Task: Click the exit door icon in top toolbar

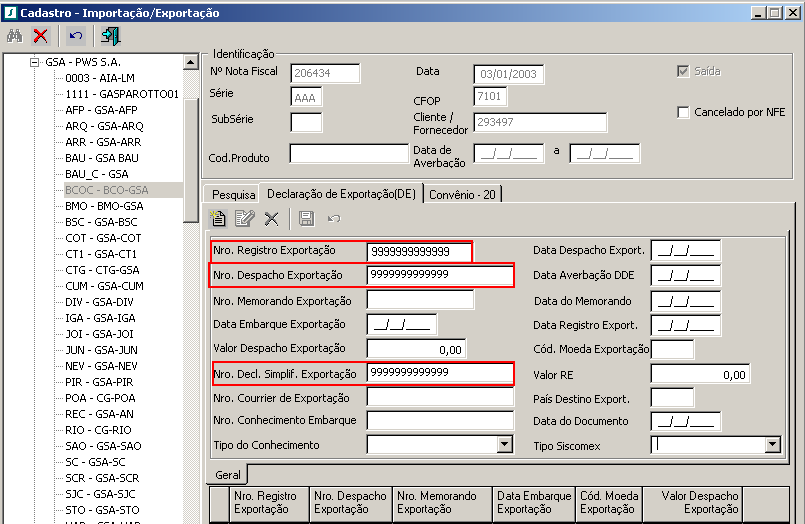Action: [x=110, y=36]
